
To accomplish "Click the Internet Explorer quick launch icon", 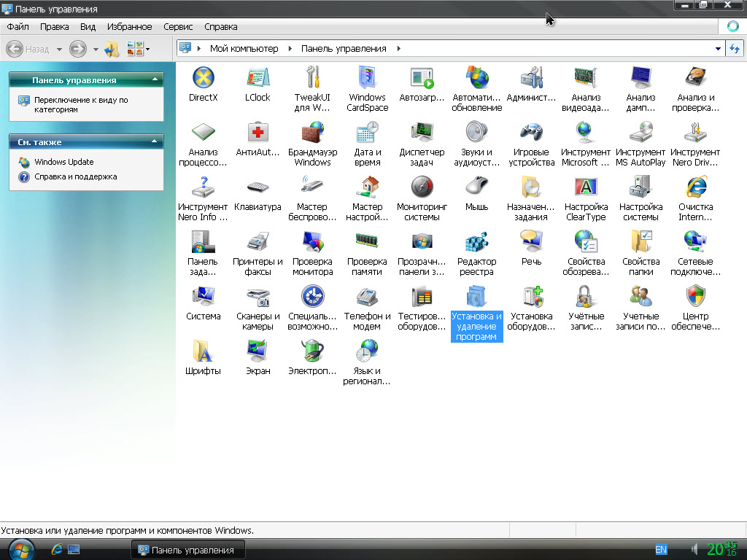I will click(57, 550).
